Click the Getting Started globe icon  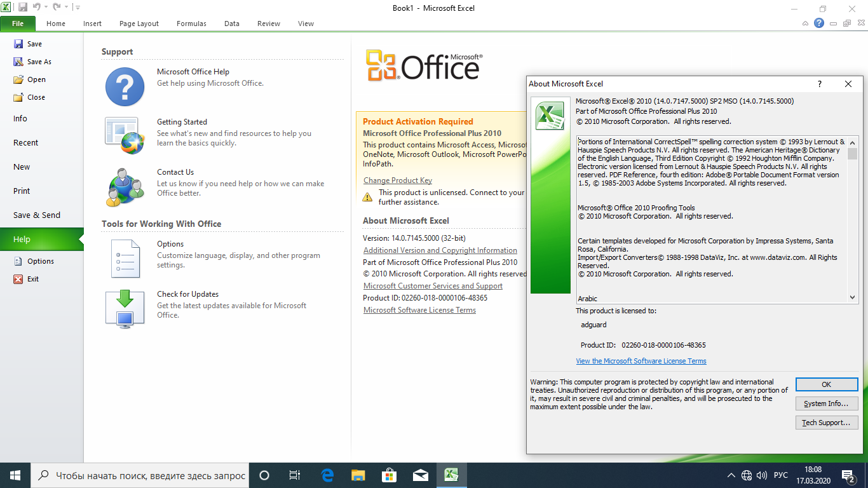coord(125,136)
